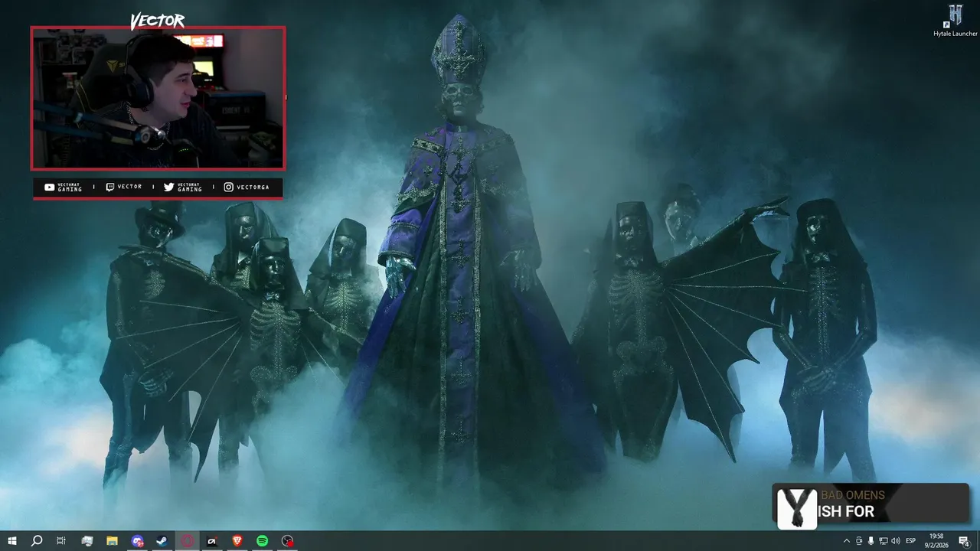Viewport: 980px width, 551px height.
Task: Open the Windows Start menu
Action: click(12, 541)
